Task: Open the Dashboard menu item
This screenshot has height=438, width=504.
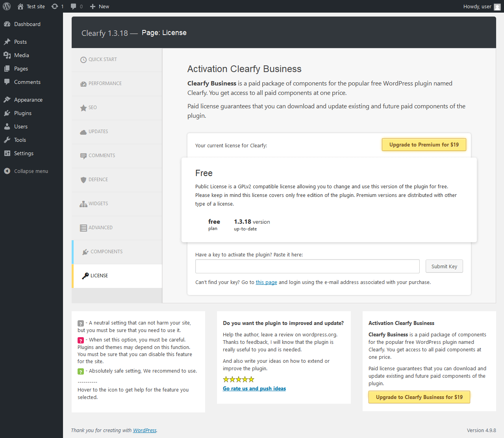Action: pos(31,24)
